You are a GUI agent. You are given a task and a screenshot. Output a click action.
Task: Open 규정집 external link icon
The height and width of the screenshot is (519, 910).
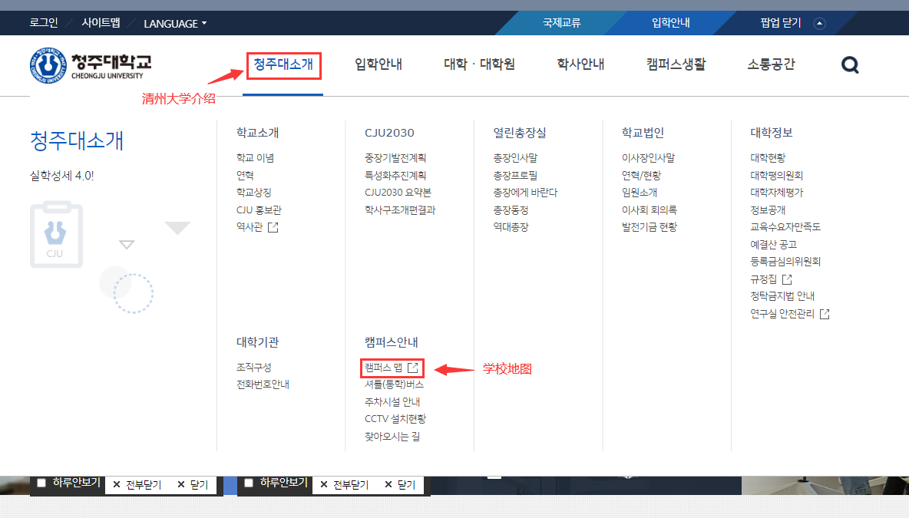point(787,280)
